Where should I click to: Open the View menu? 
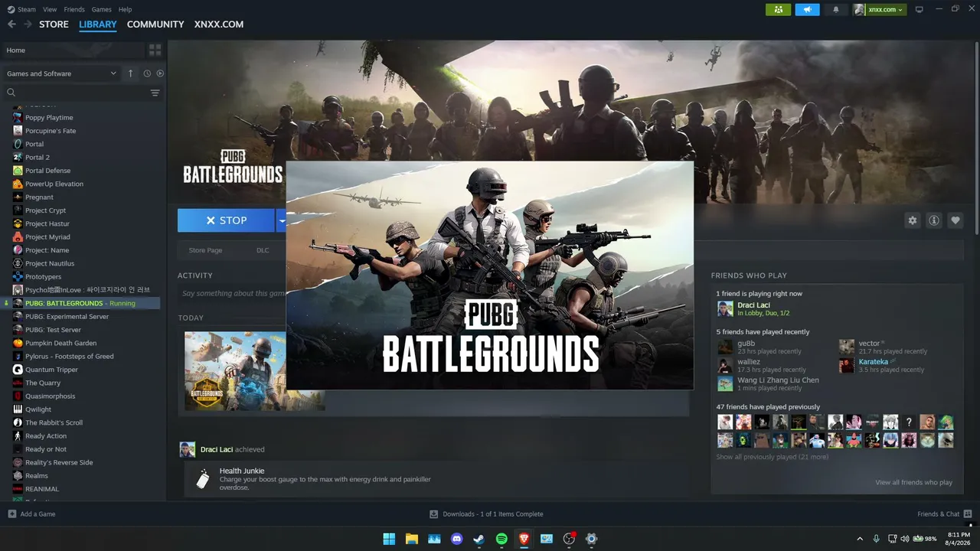tap(50, 9)
